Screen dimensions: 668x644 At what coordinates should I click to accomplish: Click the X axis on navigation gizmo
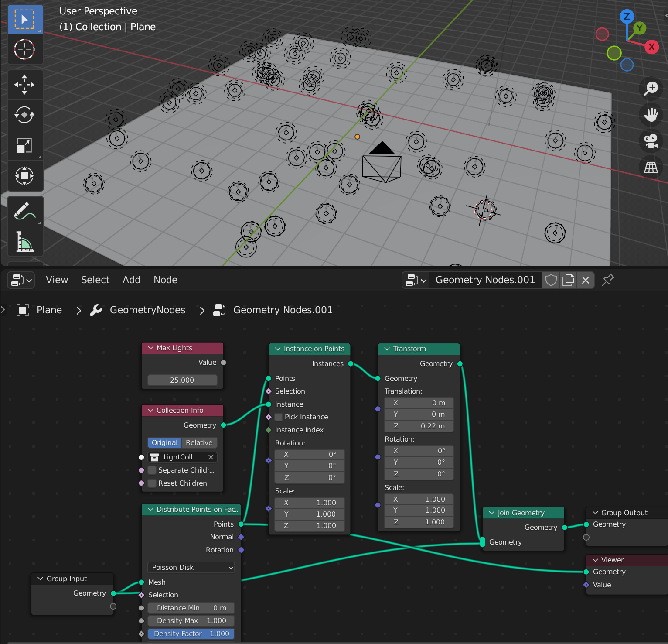pos(652,47)
